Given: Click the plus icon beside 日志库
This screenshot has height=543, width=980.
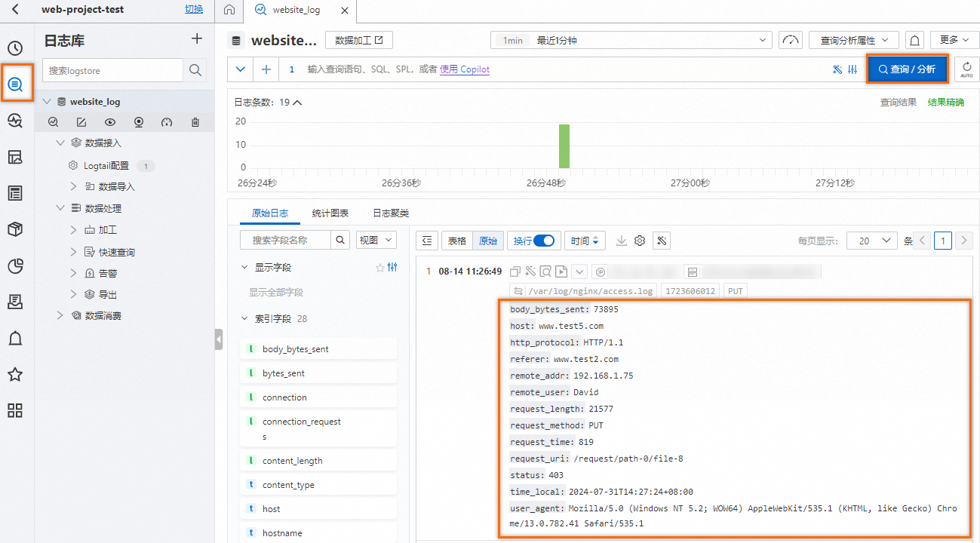Looking at the screenshot, I should click(x=197, y=39).
